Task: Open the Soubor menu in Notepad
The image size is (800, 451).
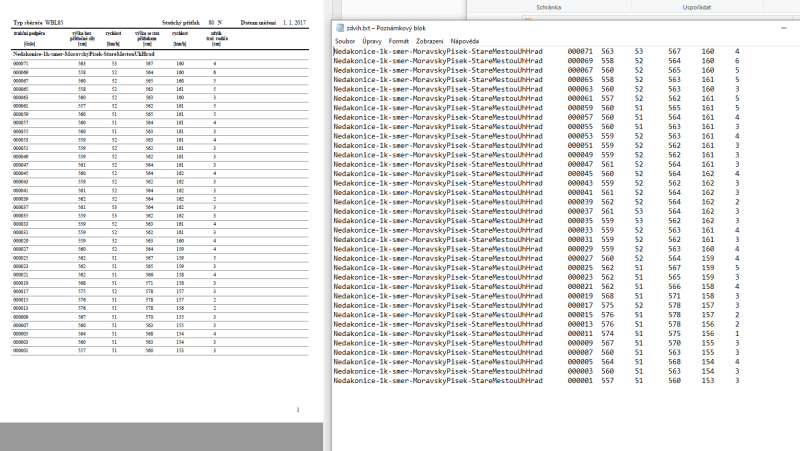Action: (x=345, y=41)
